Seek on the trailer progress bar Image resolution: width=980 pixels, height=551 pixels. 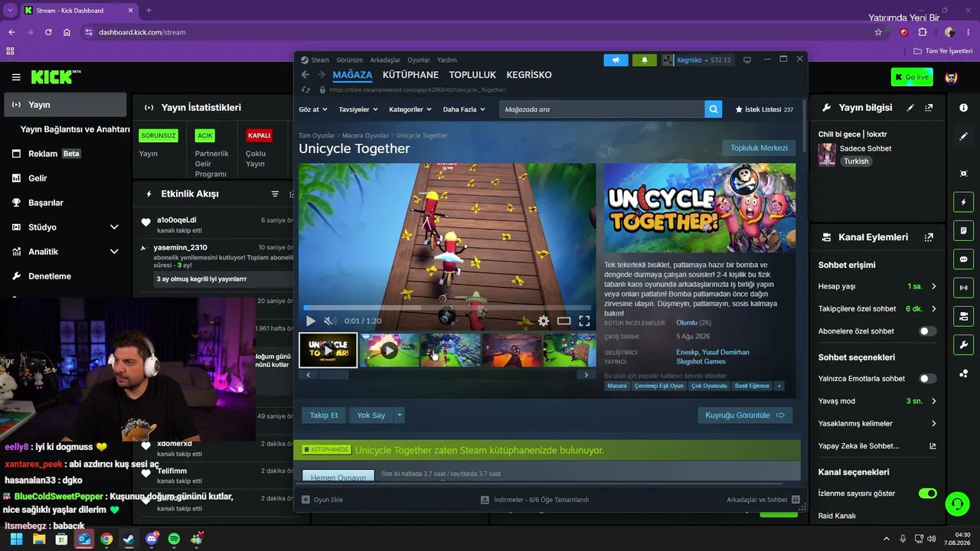pyautogui.click(x=447, y=308)
